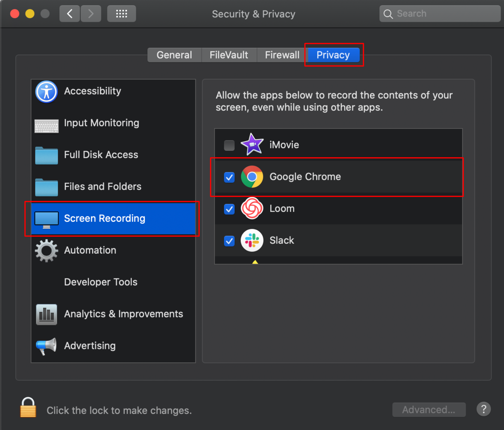Click the Full Disk Access folder icon

(46, 156)
